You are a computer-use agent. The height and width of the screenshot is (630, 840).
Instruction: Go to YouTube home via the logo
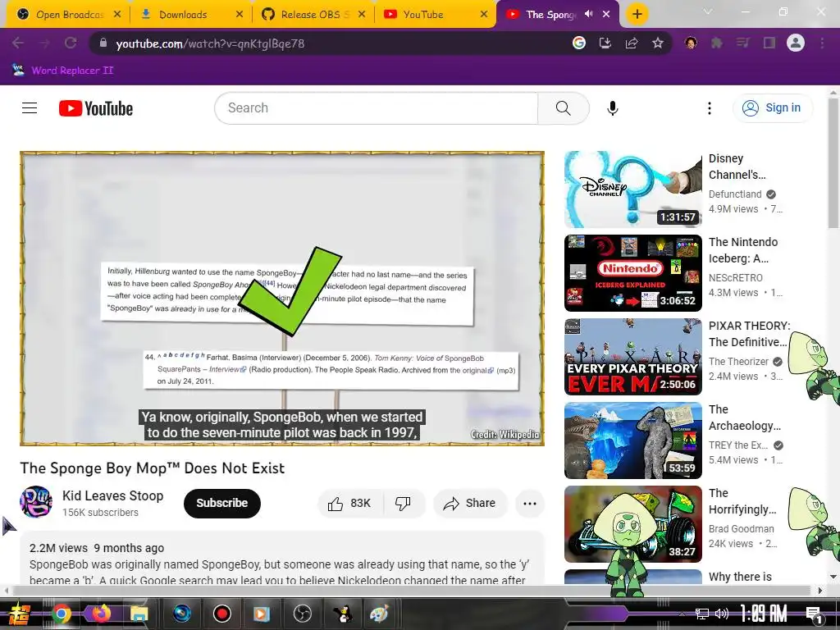click(96, 108)
